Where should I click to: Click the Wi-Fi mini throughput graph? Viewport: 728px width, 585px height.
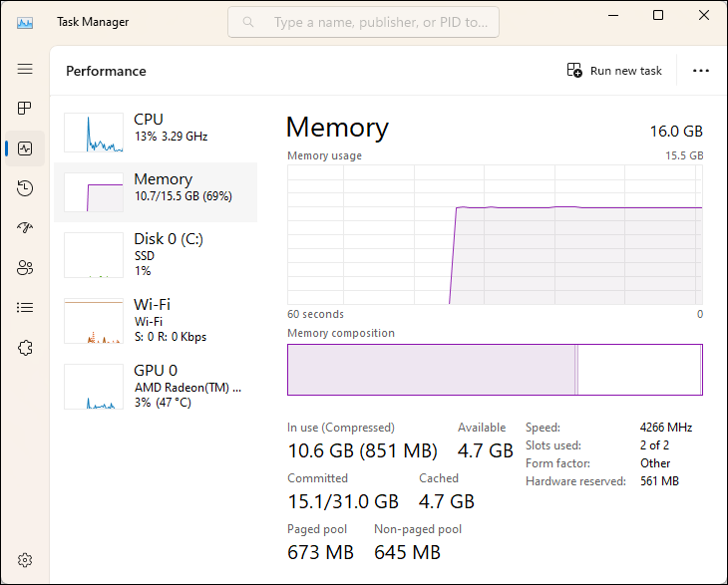(94, 321)
